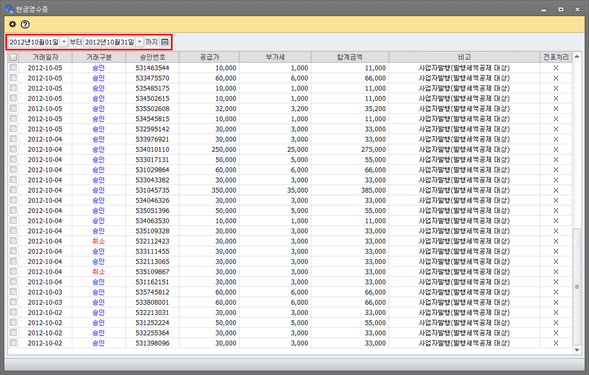The height and width of the screenshot is (375, 589).
Task: Open the settings gear icon
Action: click(x=12, y=24)
